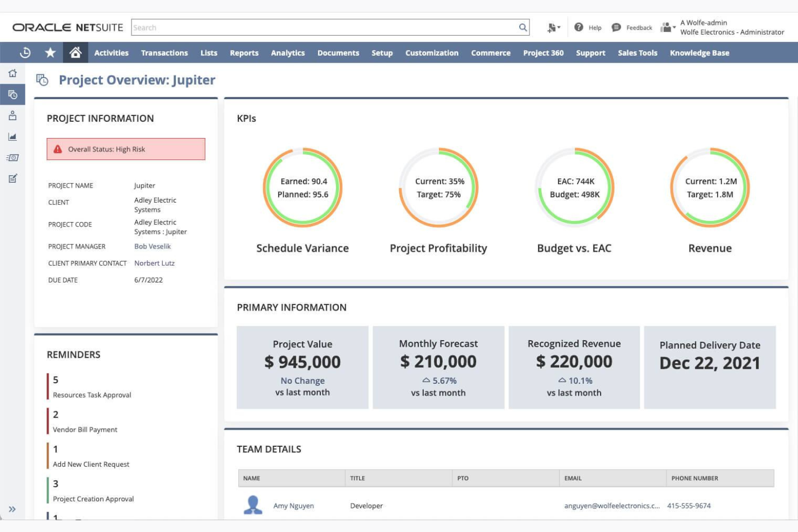Click the sidebar home icon
Screen dimensions: 798x532
point(12,73)
